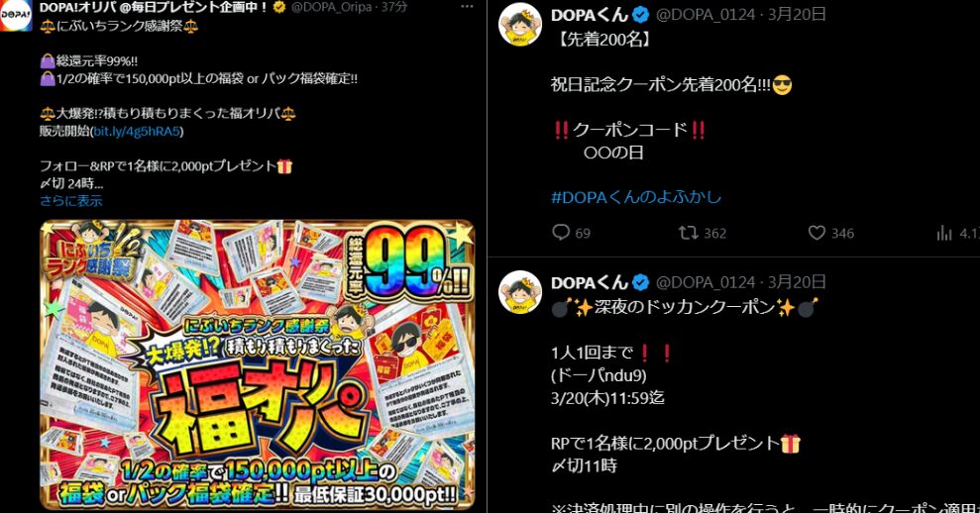
Task: Click the @DOPA_0124 handle on first tweet
Action: 706,15
